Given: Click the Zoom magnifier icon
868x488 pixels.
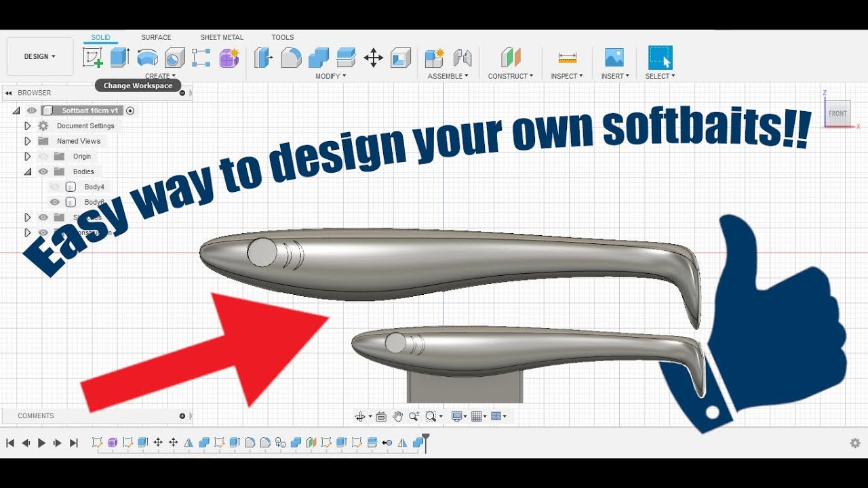Looking at the screenshot, I should [414, 416].
